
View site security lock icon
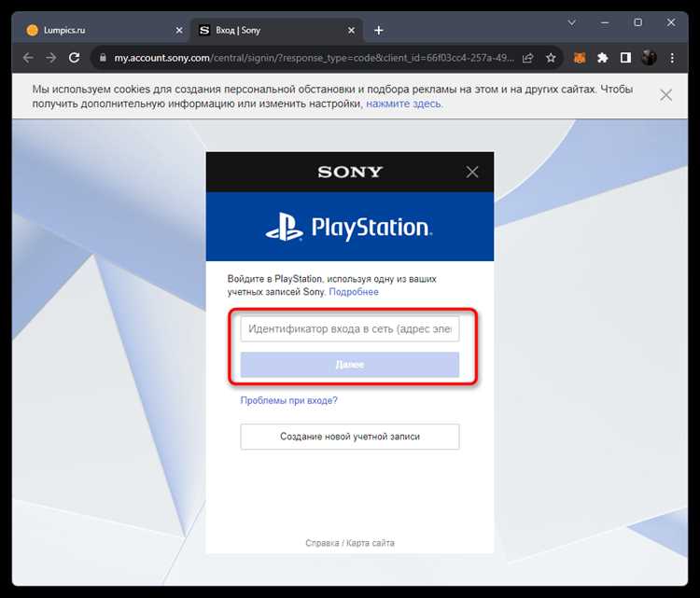pyautogui.click(x=103, y=58)
